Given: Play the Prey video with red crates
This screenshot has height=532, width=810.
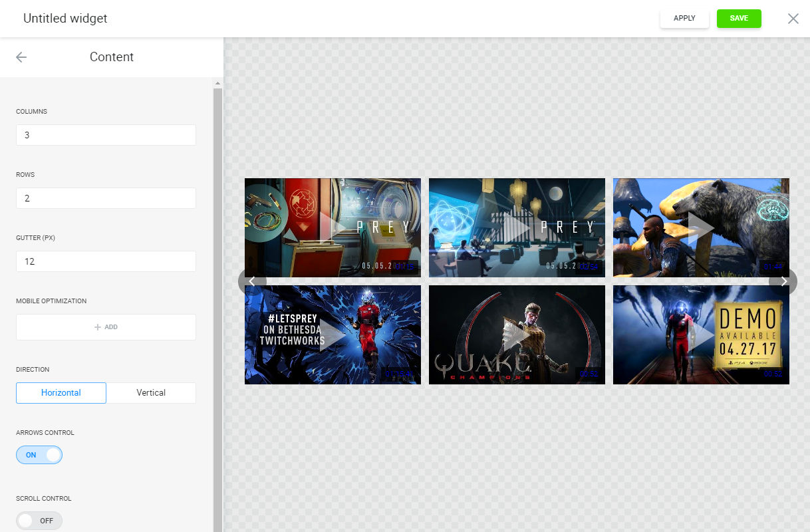Looking at the screenshot, I should [333, 227].
